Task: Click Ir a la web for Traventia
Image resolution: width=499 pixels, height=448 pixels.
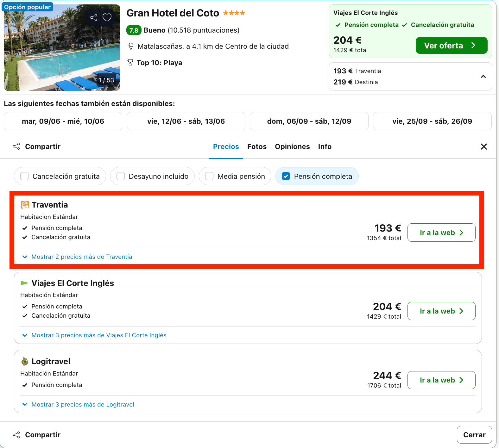Action: tap(441, 233)
